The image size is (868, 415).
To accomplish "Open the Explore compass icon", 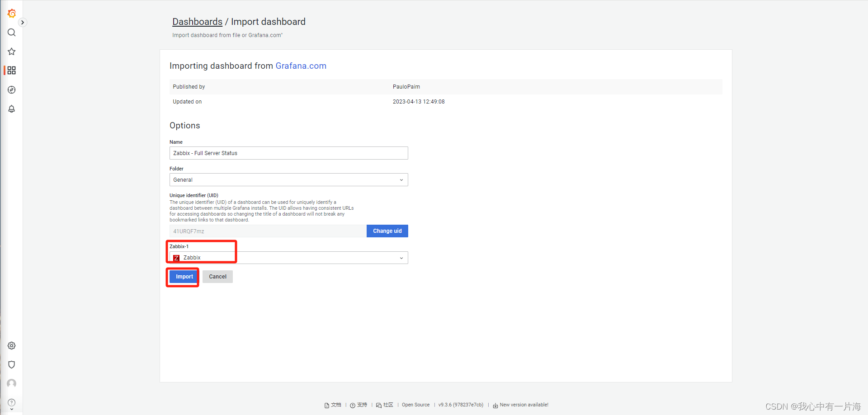I will [x=12, y=90].
